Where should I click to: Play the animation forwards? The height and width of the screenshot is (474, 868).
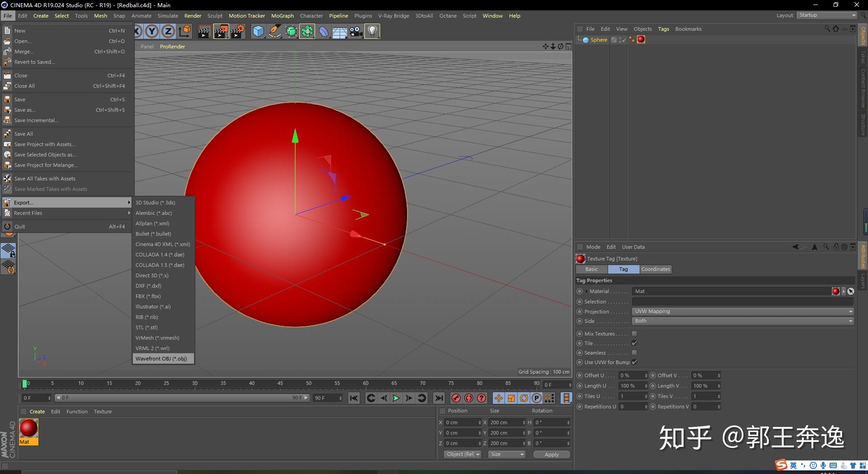(x=396, y=398)
